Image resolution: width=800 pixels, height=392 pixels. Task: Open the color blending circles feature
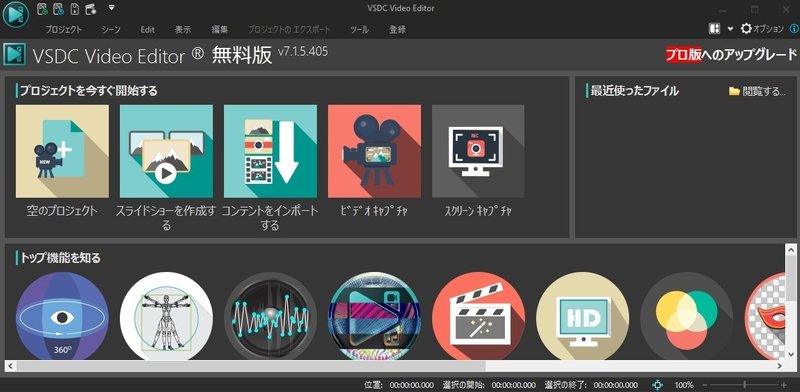point(687,316)
